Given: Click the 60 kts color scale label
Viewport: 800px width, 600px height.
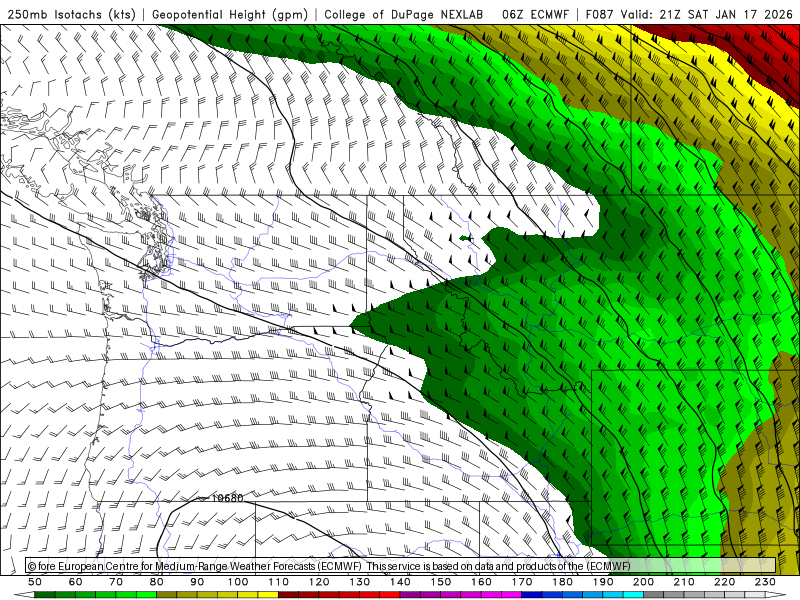Looking at the screenshot, I should pos(75,582).
